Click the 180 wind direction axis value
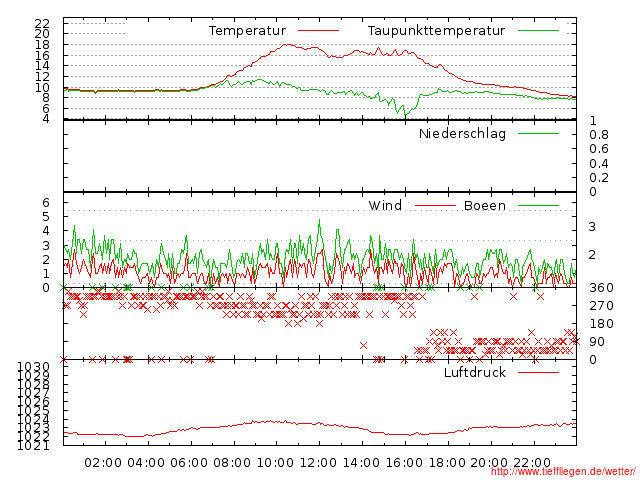This screenshot has height=480, width=640. point(601,324)
